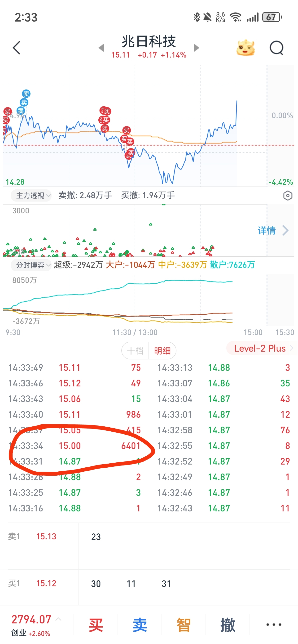Screen dimensions: 298x644
Task: Tap the muted bell status icon
Action: coord(207,17)
